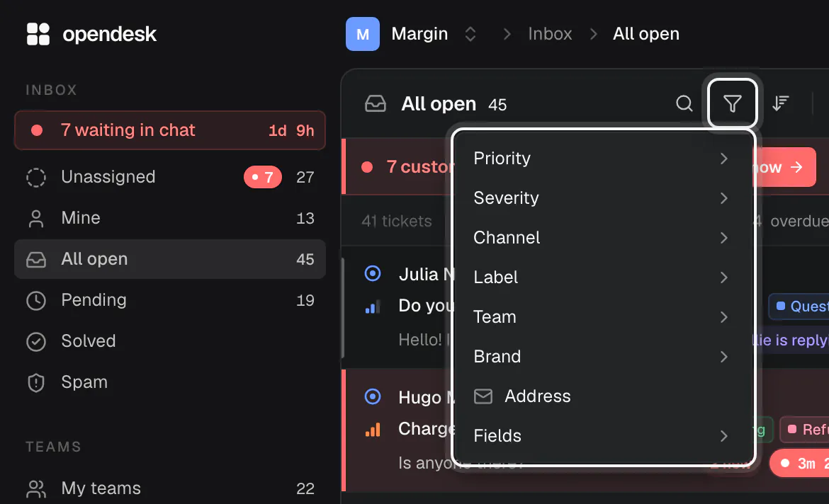Expand the Channel filter chevron
Image resolution: width=829 pixels, height=504 pixels.
click(724, 238)
